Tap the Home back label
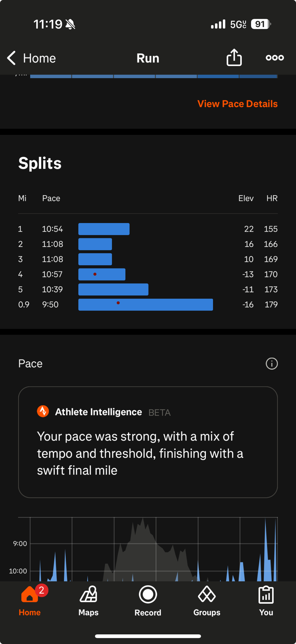The image size is (296, 644). (x=39, y=58)
